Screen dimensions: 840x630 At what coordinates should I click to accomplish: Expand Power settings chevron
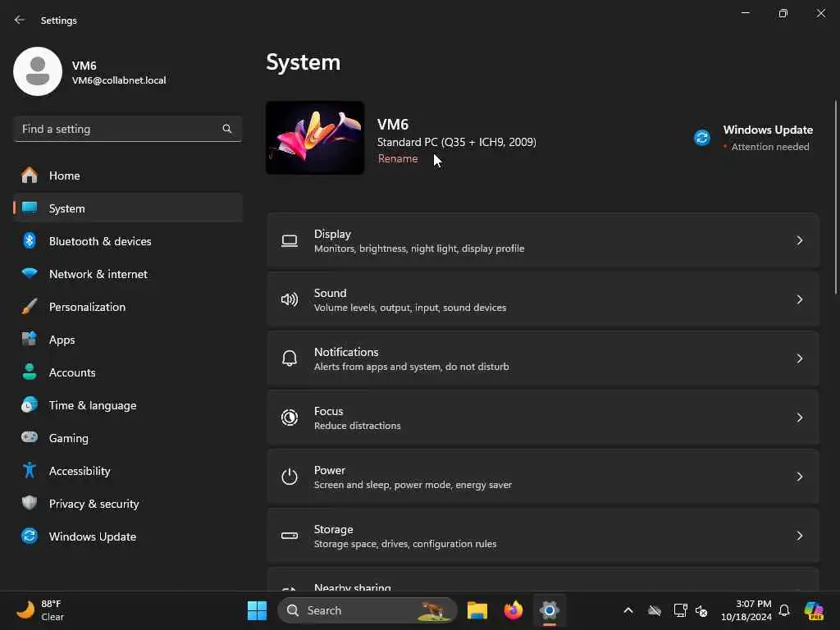click(799, 477)
